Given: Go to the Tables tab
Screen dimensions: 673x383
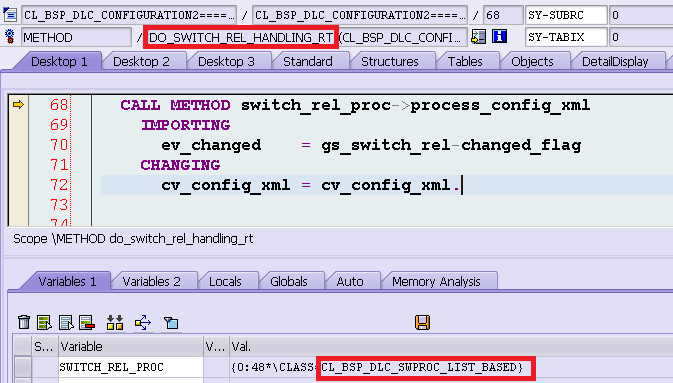Looking at the screenshot, I should [x=465, y=61].
